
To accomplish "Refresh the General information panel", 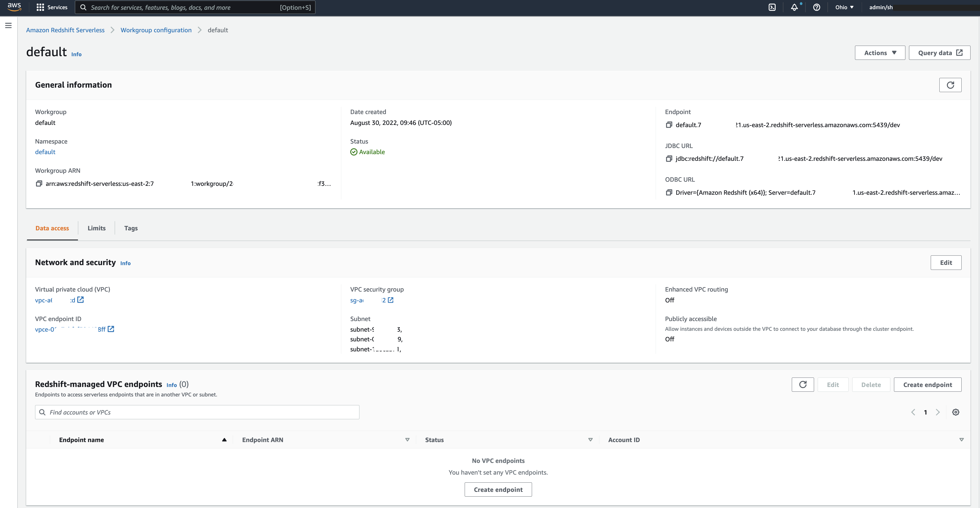I will (x=950, y=85).
